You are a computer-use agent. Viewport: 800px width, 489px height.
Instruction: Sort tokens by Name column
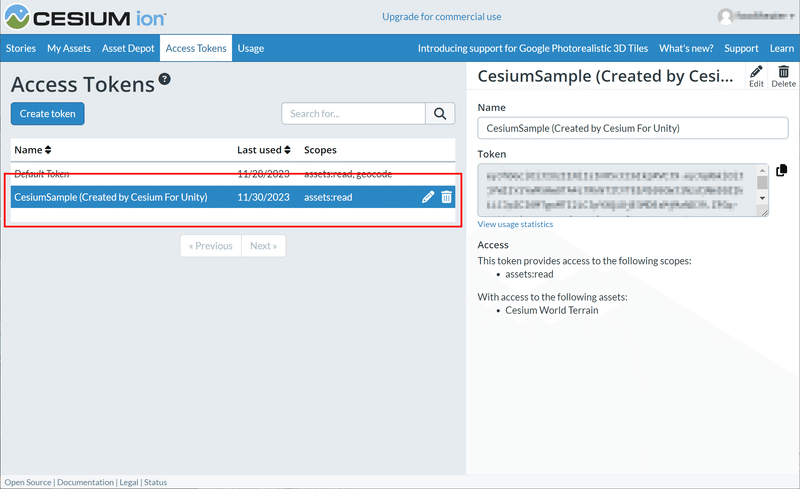[x=33, y=150]
